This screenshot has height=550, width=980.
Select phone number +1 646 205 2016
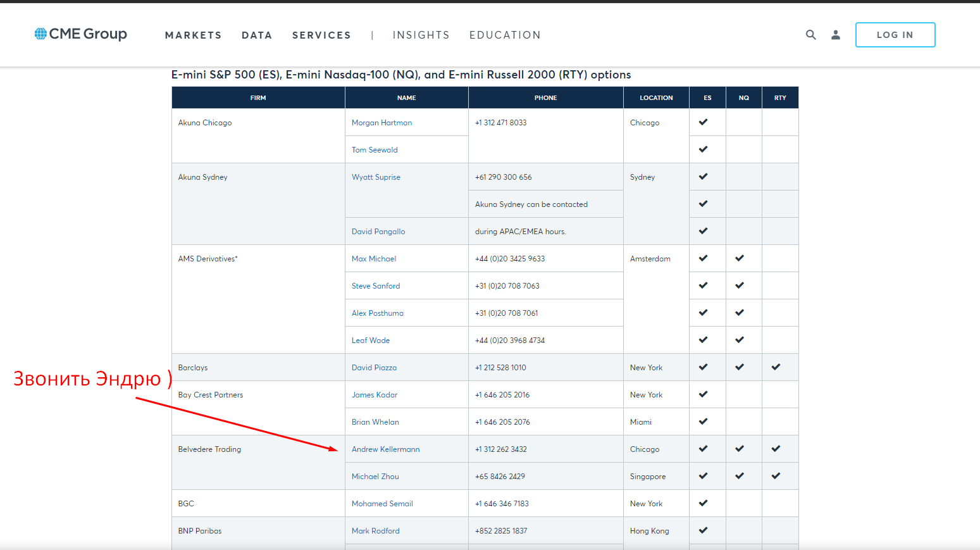[x=502, y=395]
